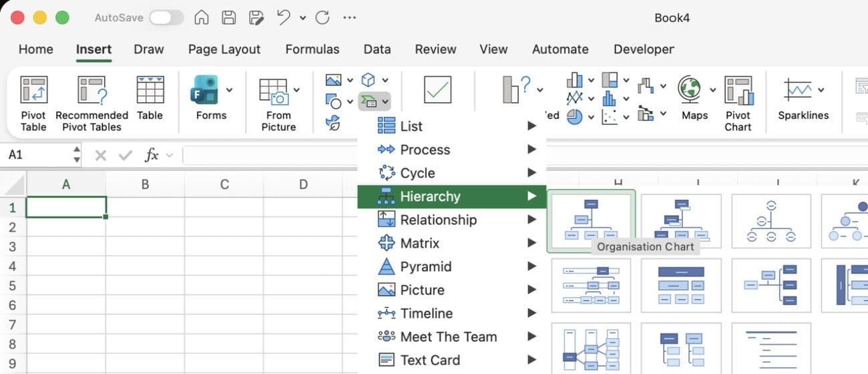
Task: Click the line chart icon
Action: (x=575, y=98)
